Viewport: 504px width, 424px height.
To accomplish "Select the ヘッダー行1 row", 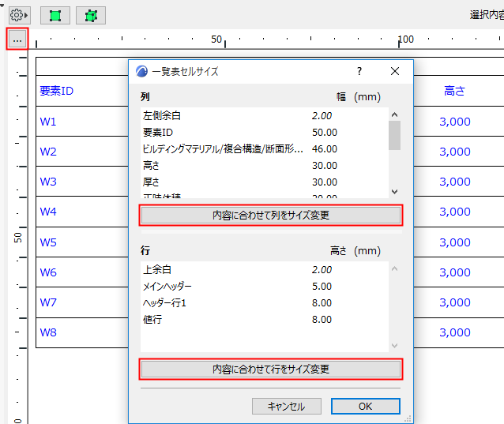I will [x=265, y=303].
